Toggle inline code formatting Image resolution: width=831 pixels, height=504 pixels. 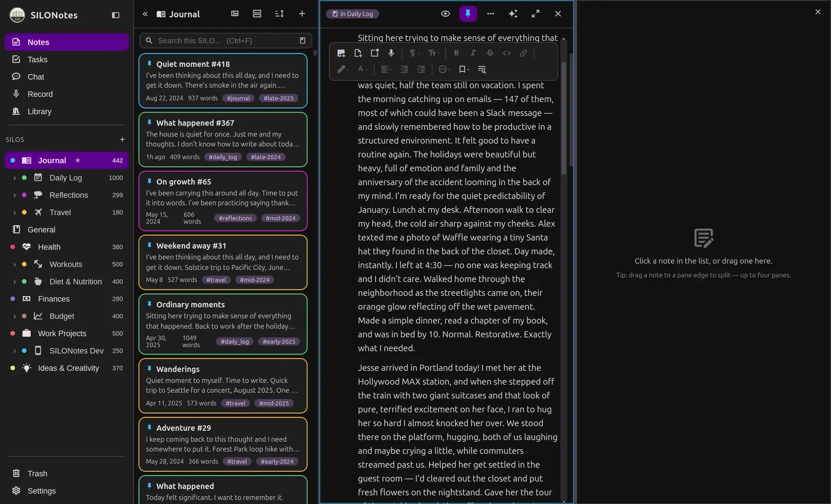pos(506,53)
